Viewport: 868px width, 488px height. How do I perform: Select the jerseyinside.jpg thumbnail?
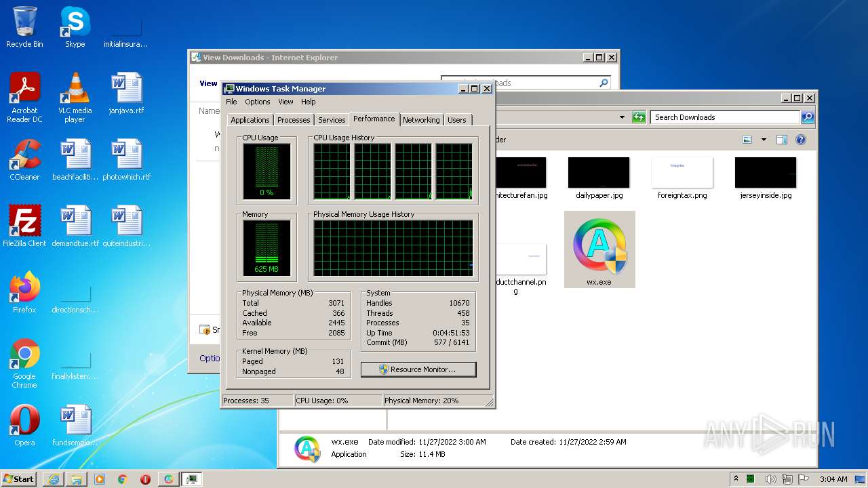(x=766, y=178)
